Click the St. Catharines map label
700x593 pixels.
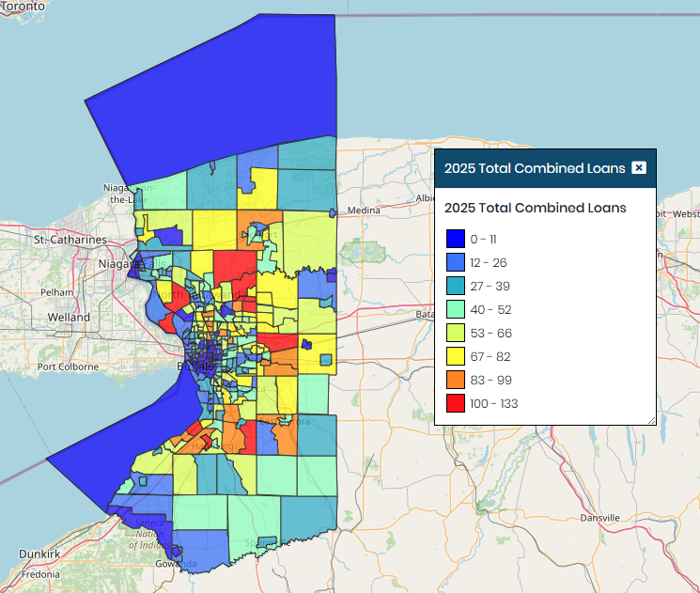pos(70,240)
